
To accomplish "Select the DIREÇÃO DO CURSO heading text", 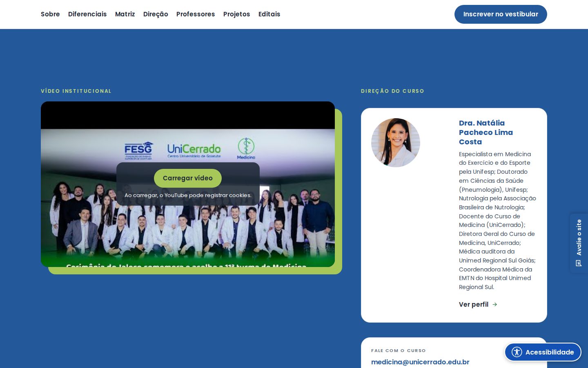I will tap(392, 91).
